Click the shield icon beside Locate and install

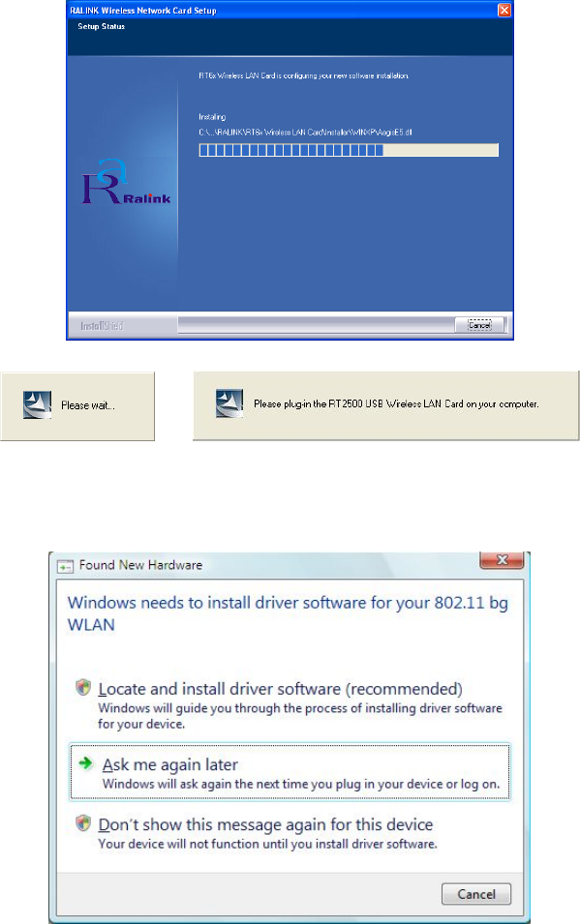tap(83, 687)
